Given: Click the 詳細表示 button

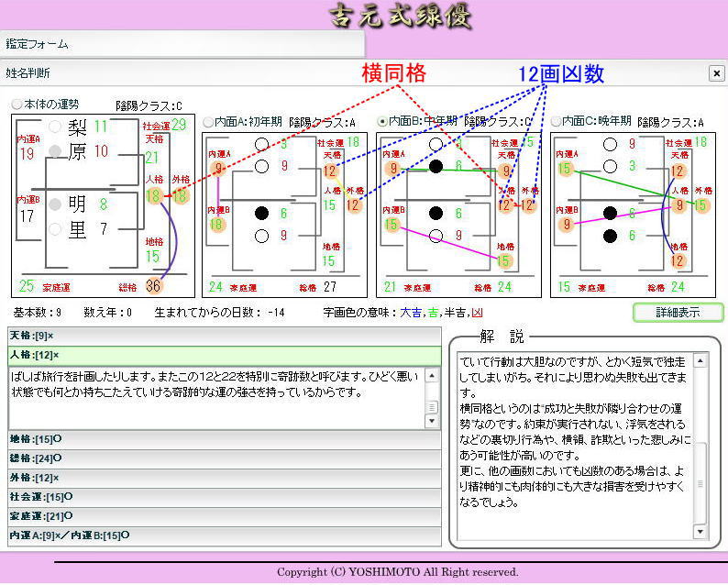Looking at the screenshot, I should coord(678,313).
